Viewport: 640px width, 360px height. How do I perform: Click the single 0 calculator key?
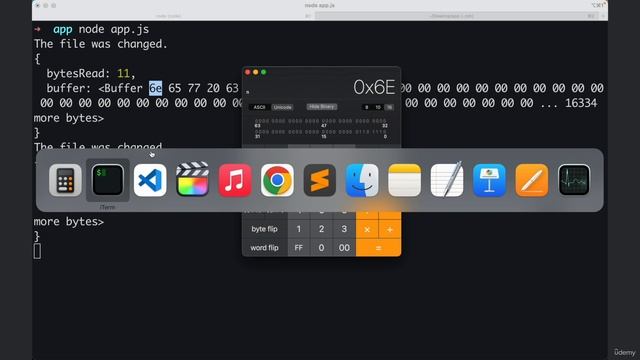coord(321,248)
